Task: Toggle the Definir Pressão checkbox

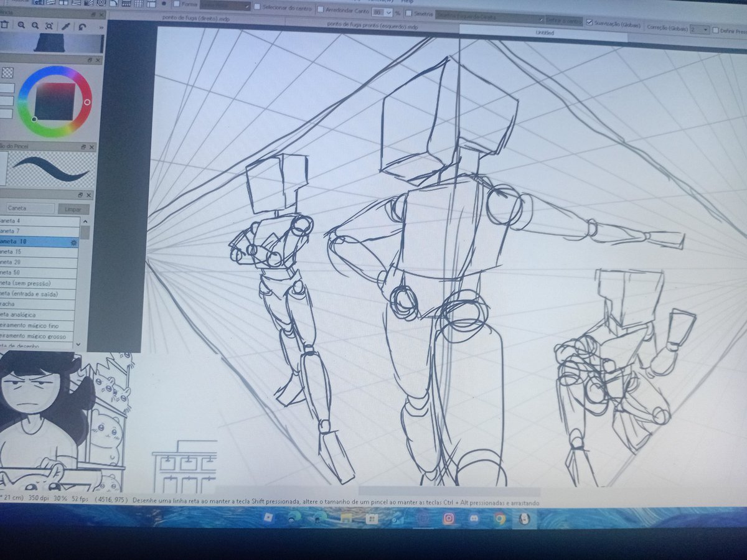Action: 715,29
